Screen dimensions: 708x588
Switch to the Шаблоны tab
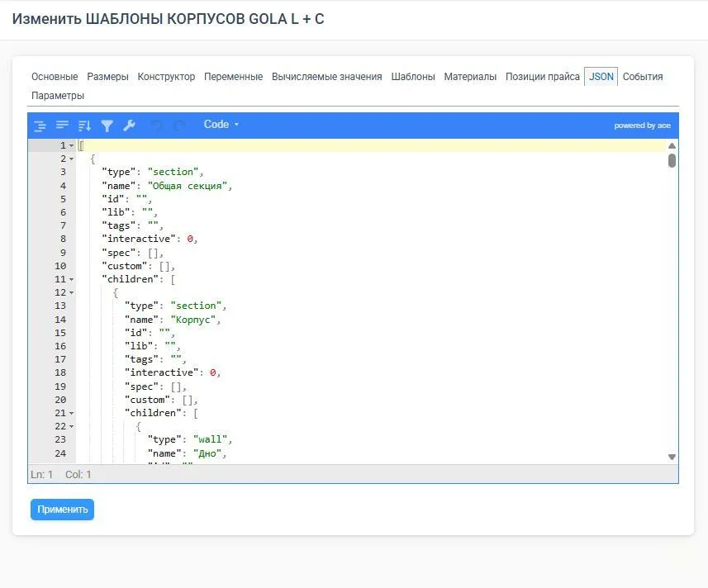[413, 77]
